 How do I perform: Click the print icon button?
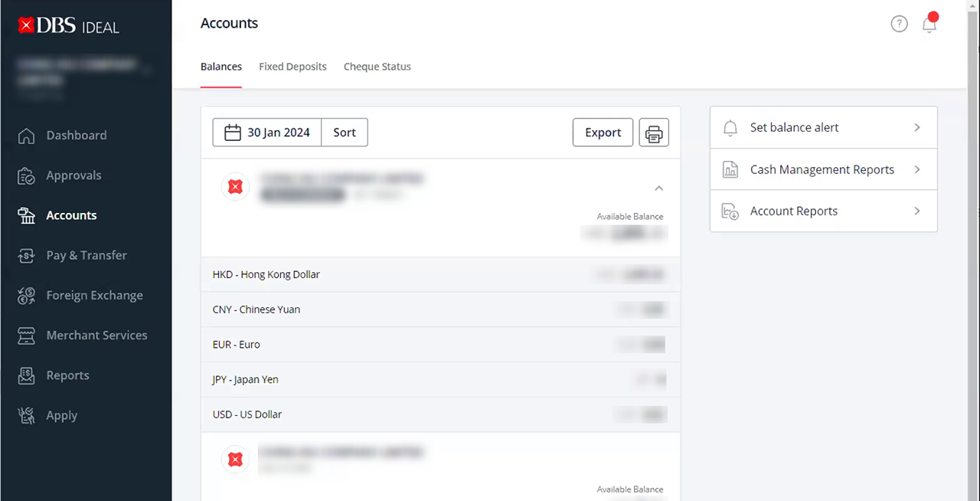coord(654,133)
